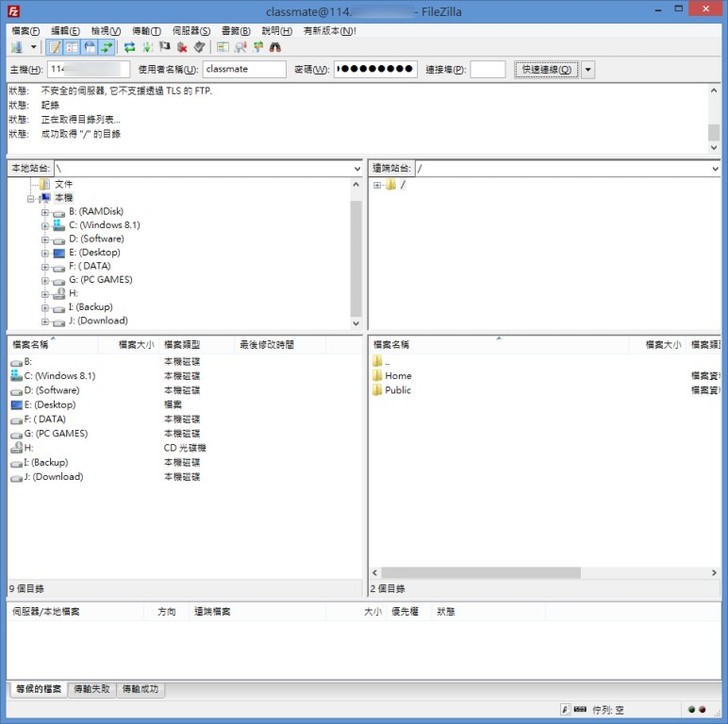The width and height of the screenshot is (728, 724).
Task: Open the 說明(H) menu
Action: 277,31
